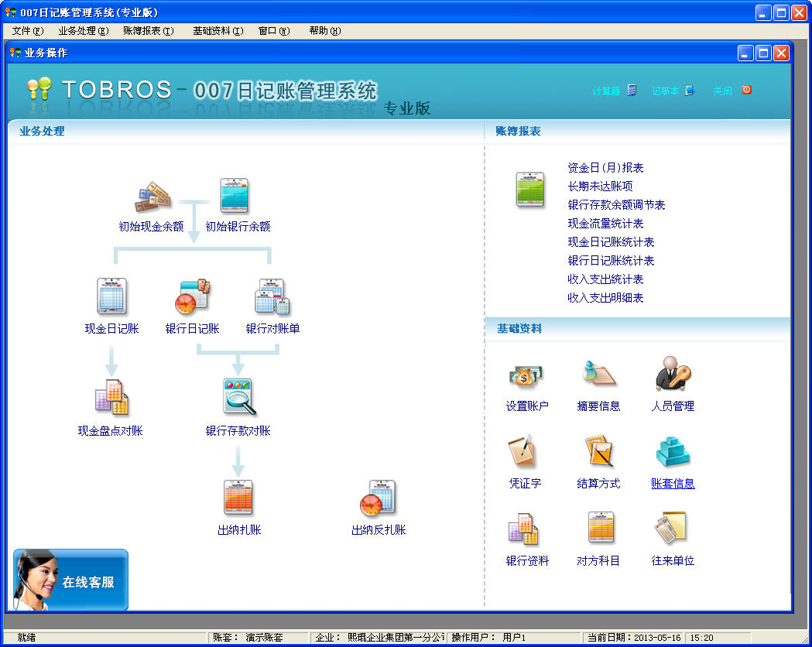Click the underlined 账套信息 link
Viewport: 812px width, 647px height.
point(673,484)
